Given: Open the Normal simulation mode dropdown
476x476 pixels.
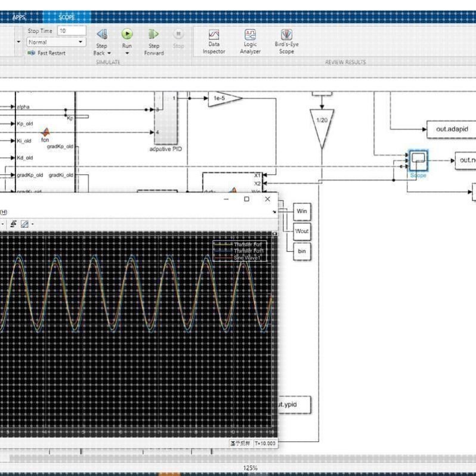Looking at the screenshot, I should coord(55,42).
